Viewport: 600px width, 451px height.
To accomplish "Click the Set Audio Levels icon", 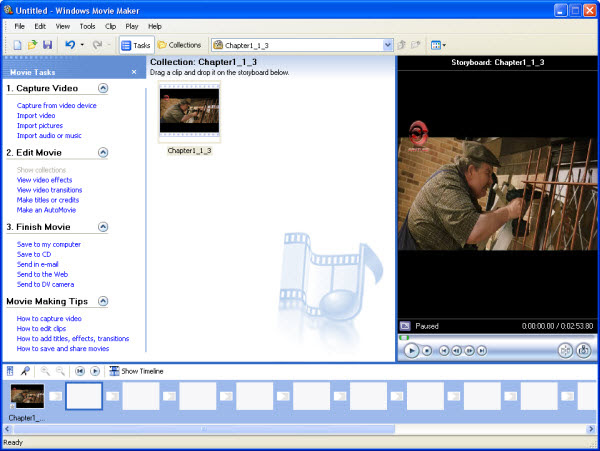I will 10,371.
